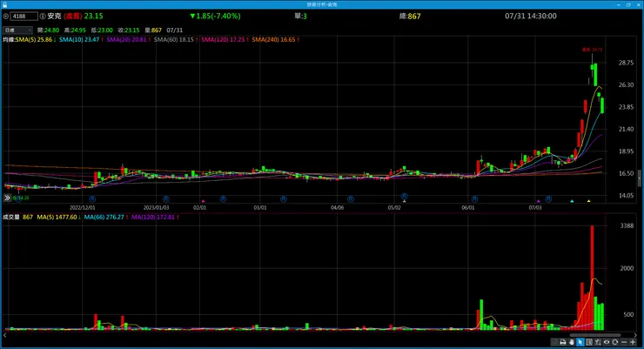Toggle the eye visibility icon

pos(607,342)
